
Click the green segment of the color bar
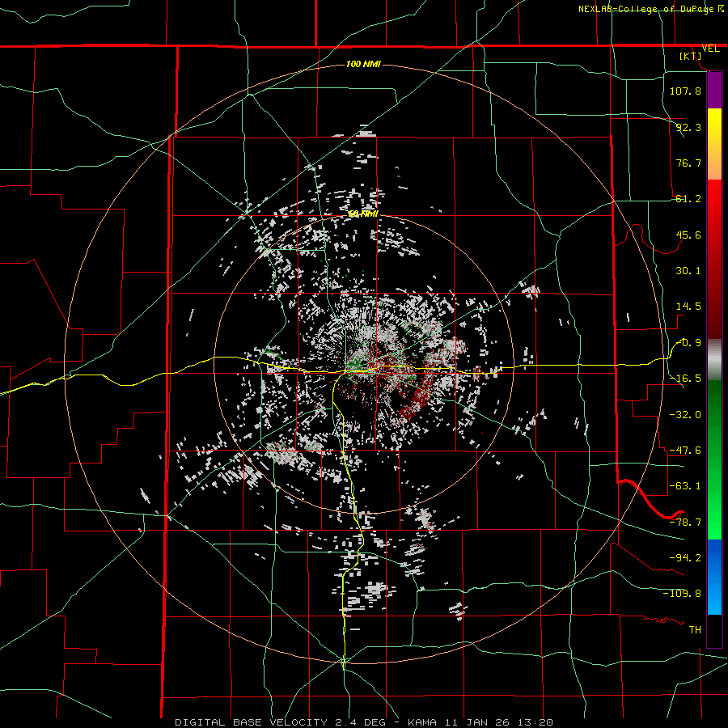point(714,459)
